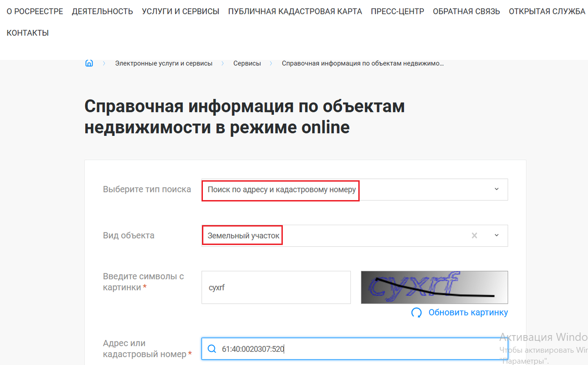Expand the Вид объекта dropdown arrow
Image resolution: width=588 pixels, height=365 pixels.
click(496, 235)
